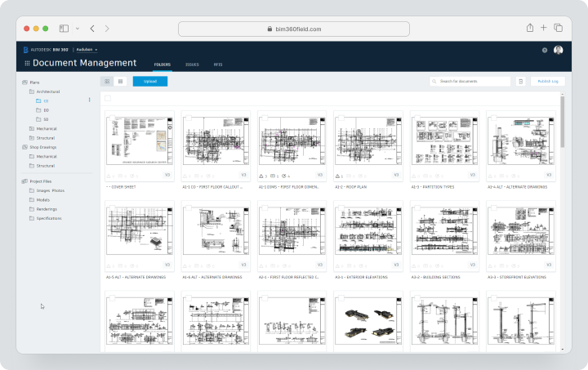Check the A1-4 ALT Alternate Drawings checkbox
This screenshot has width=588, height=370.
pyautogui.click(x=493, y=118)
